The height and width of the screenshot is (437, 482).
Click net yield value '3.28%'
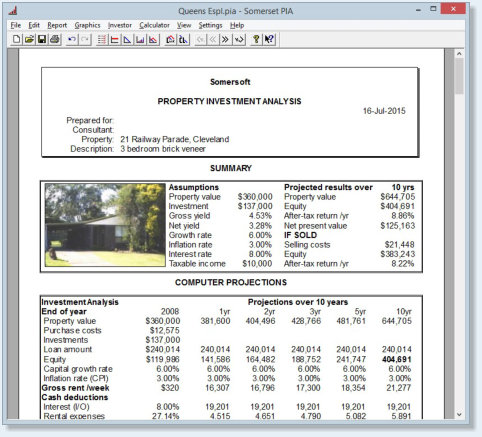[260, 226]
